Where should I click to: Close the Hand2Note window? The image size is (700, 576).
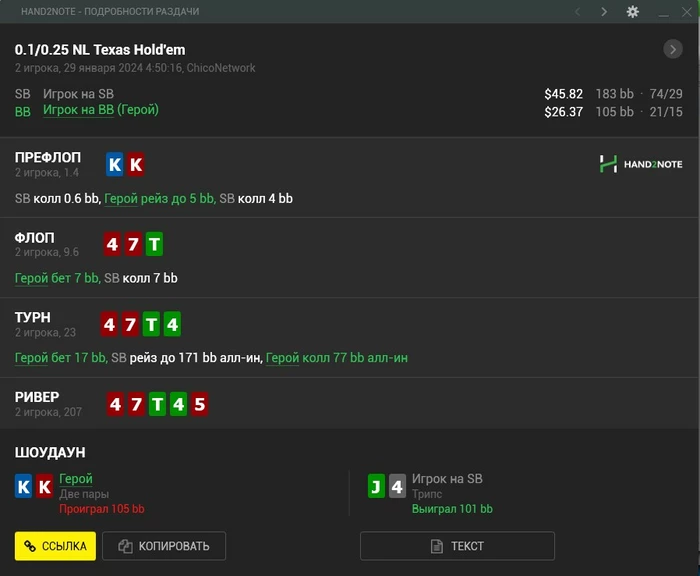tap(687, 12)
